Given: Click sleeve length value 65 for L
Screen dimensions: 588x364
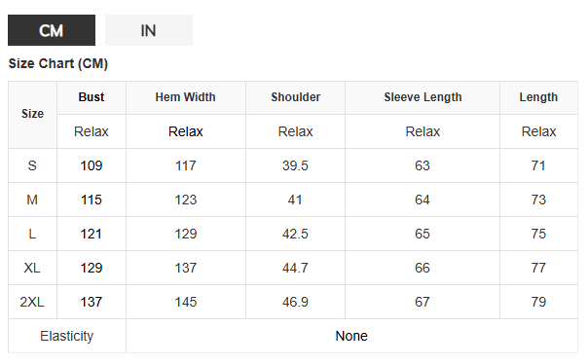Looking at the screenshot, I should click(423, 234).
